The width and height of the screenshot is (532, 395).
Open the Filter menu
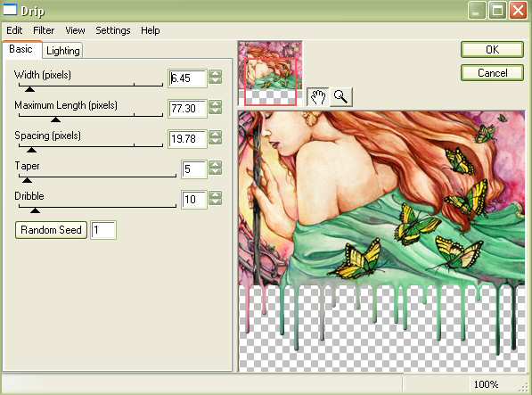[44, 30]
